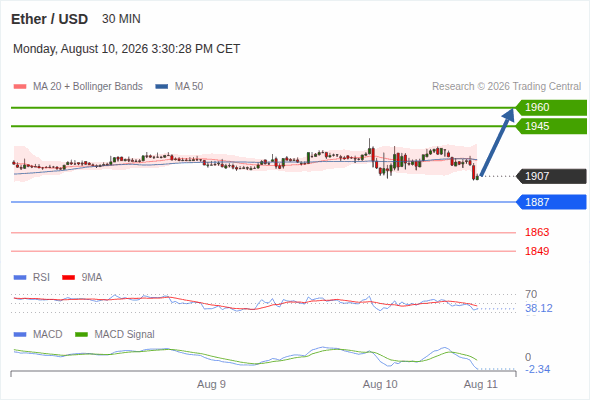
Task: Select the Aug 9 date axis marker
Action: 211,384
